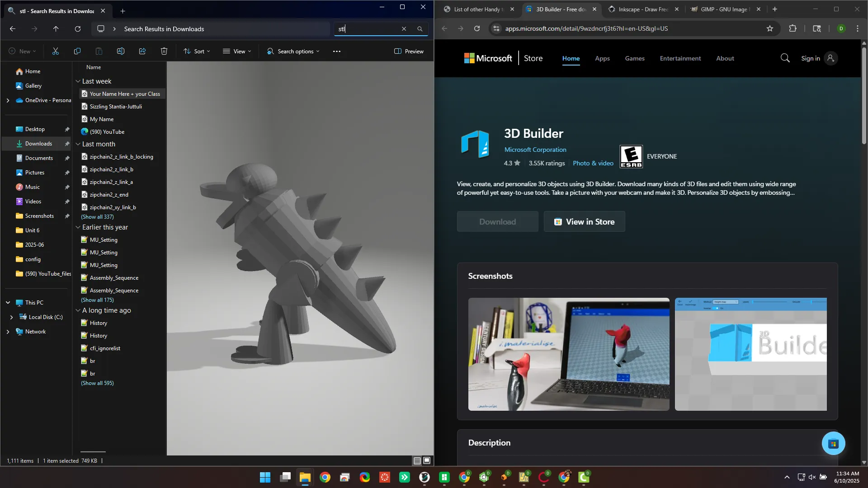
Task: Click the Chrome page vertical scrollbar
Action: [864, 95]
